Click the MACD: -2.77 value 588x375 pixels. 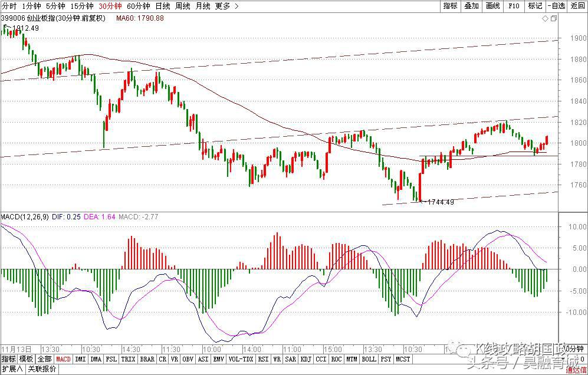point(138,217)
